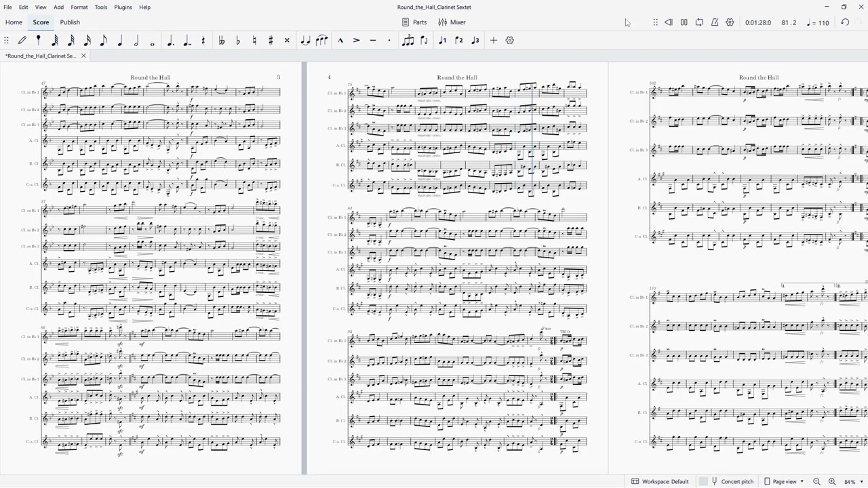Add staccato articulation

coord(389,41)
